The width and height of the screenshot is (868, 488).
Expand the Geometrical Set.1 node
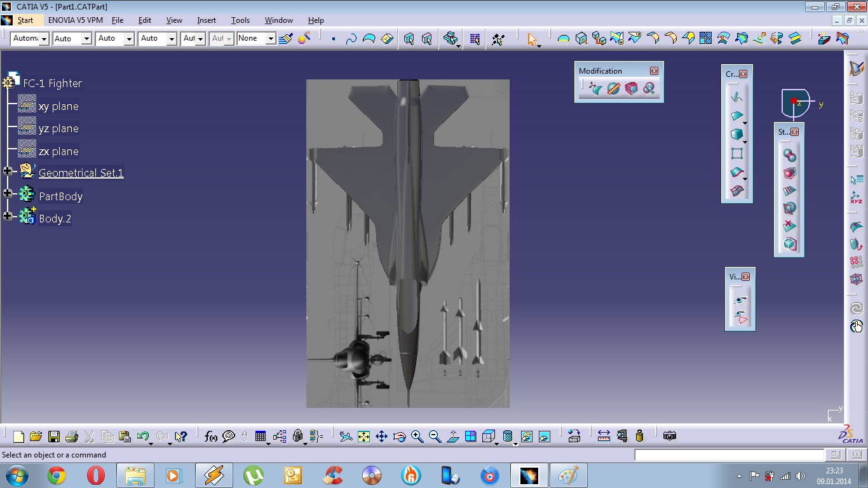pyautogui.click(x=8, y=172)
